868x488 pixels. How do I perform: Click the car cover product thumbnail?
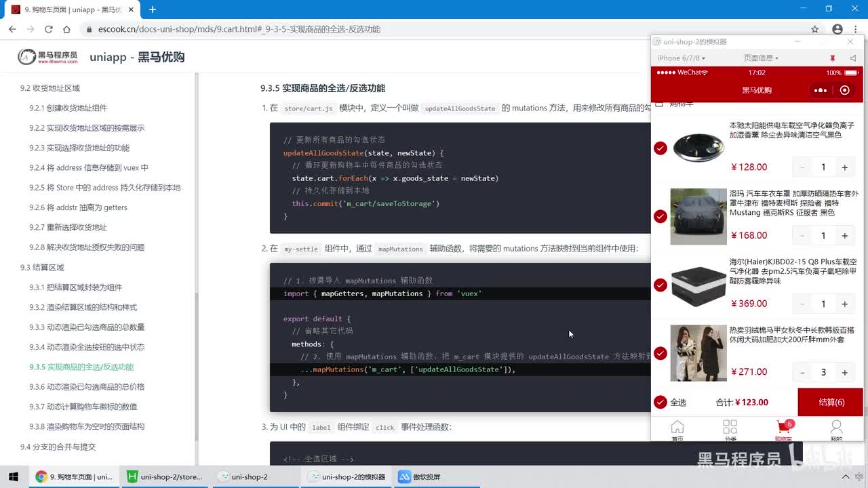tap(698, 216)
